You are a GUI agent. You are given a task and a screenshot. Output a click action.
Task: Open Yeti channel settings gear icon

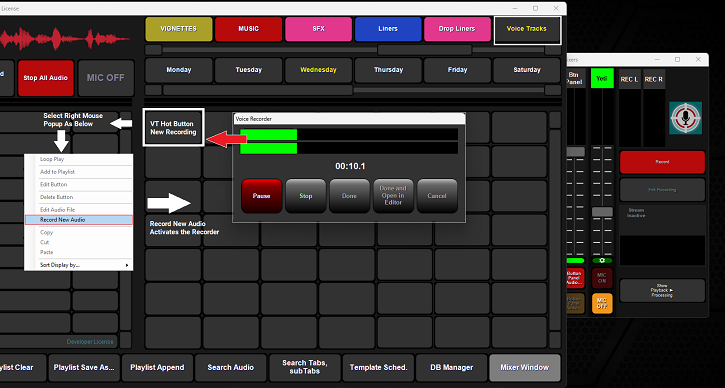(x=602, y=260)
